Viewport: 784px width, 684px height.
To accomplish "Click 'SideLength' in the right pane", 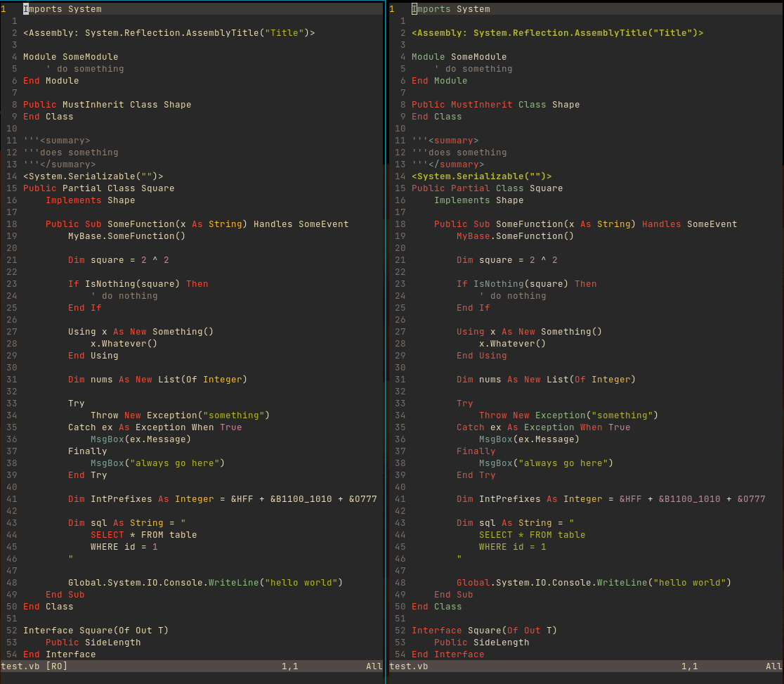I will (x=502, y=643).
